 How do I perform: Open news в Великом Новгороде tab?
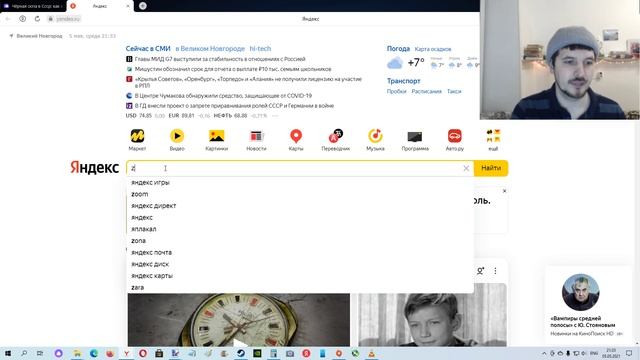[x=210, y=49]
